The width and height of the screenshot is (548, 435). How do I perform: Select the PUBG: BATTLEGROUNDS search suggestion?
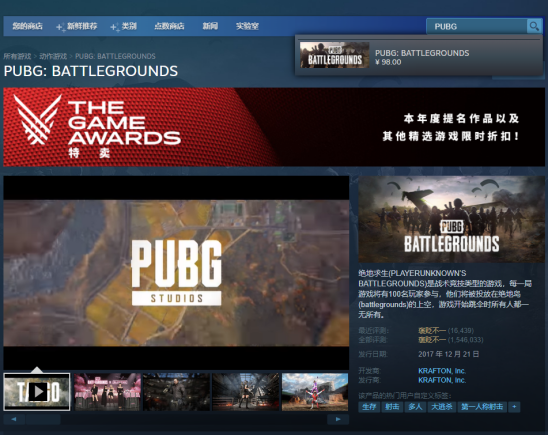pos(419,55)
